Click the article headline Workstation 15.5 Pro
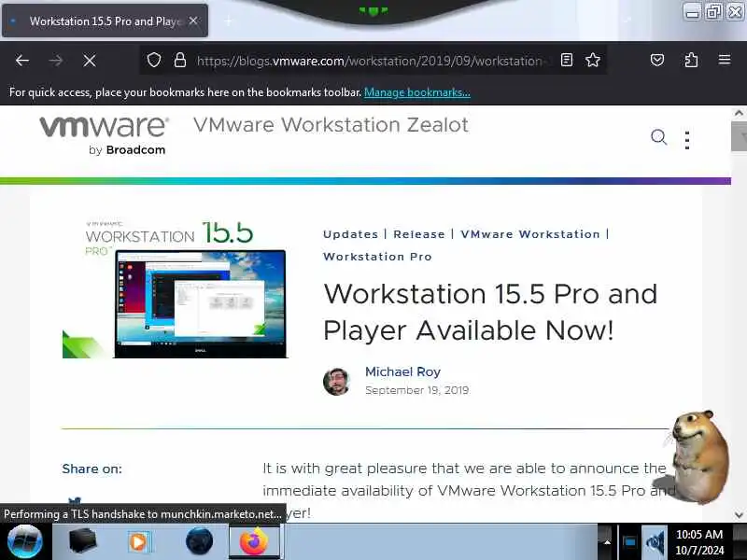Viewport: 747px width, 560px height. [x=490, y=312]
